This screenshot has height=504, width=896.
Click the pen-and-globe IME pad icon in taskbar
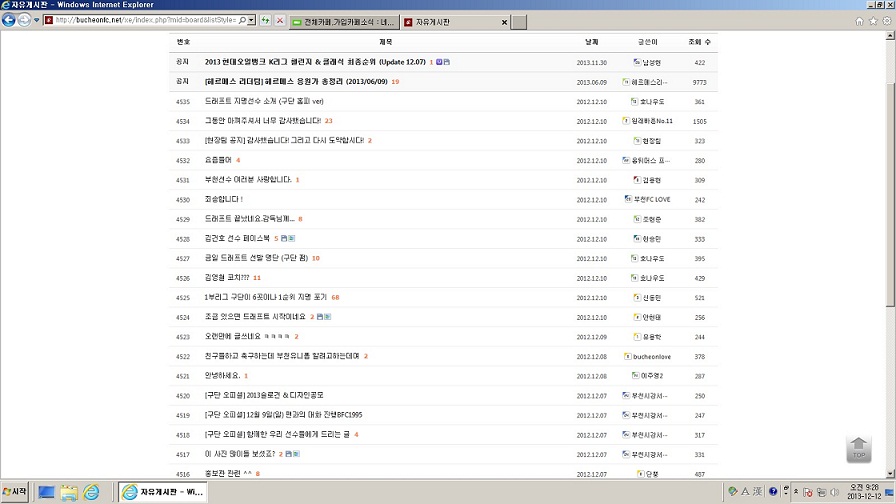[732, 491]
